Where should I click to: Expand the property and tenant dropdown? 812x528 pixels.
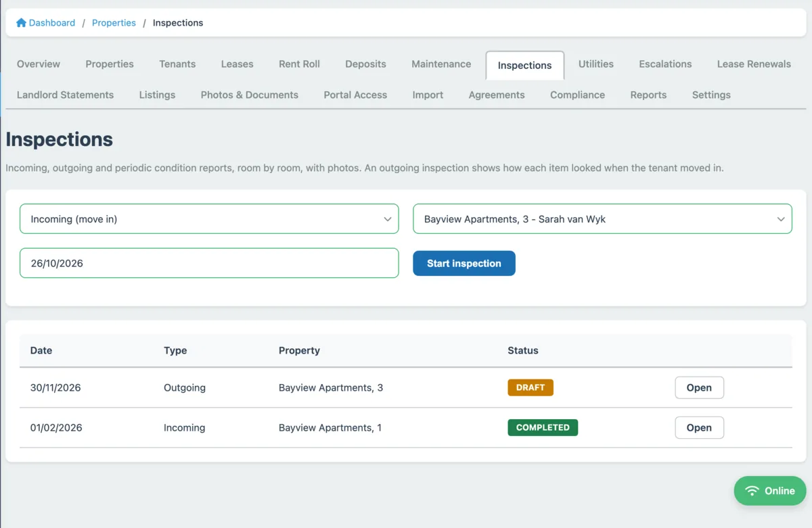tap(602, 219)
